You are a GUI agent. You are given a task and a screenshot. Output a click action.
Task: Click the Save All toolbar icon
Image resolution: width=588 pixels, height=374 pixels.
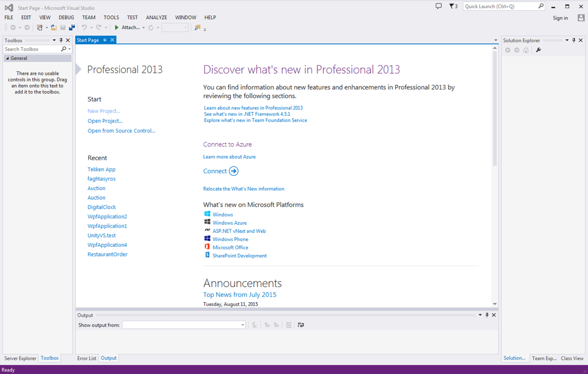(x=72, y=28)
